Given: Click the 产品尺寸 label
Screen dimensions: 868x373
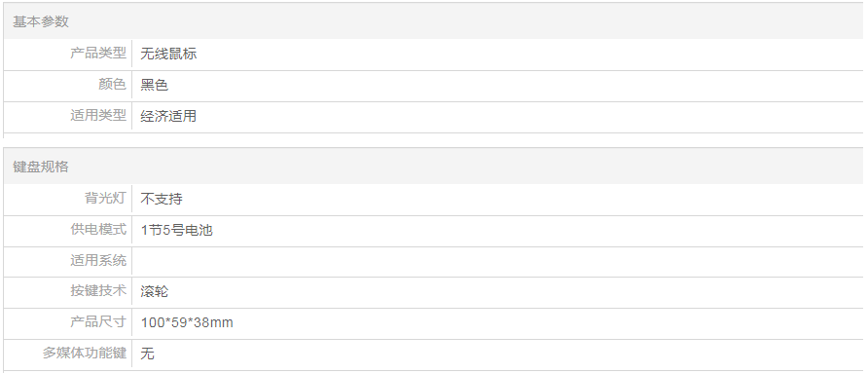Looking at the screenshot, I should click(98, 322).
